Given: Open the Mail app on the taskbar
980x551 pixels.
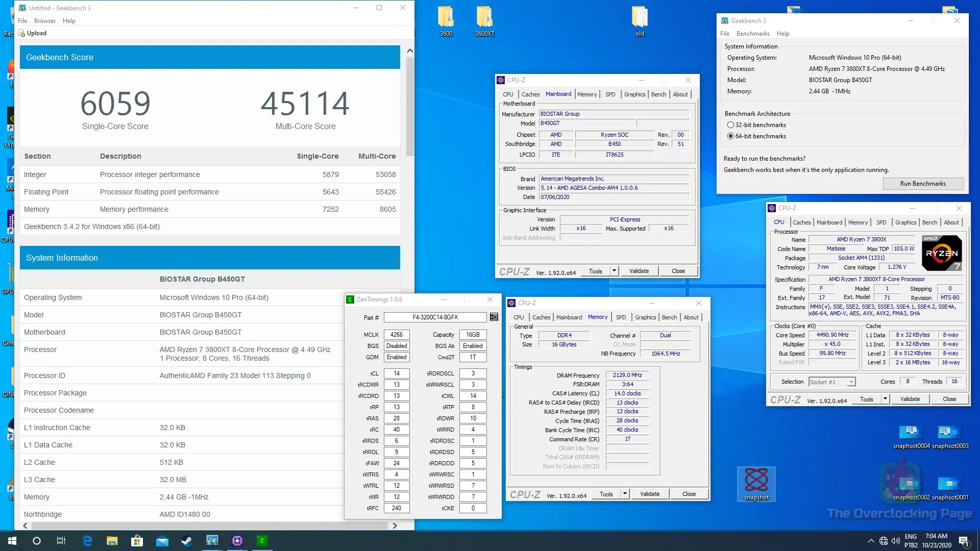Looking at the screenshot, I should point(162,541).
